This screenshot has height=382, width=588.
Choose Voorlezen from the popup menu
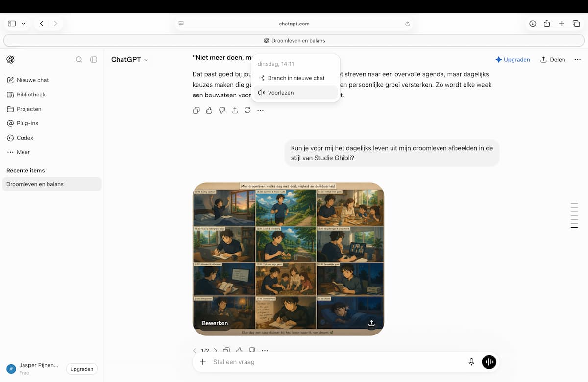[295, 93]
